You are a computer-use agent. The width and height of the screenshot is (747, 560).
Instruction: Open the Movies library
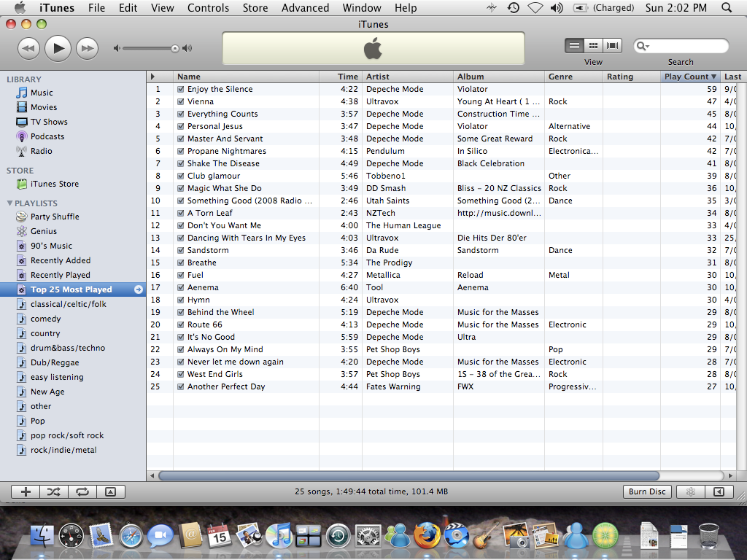[73, 107]
